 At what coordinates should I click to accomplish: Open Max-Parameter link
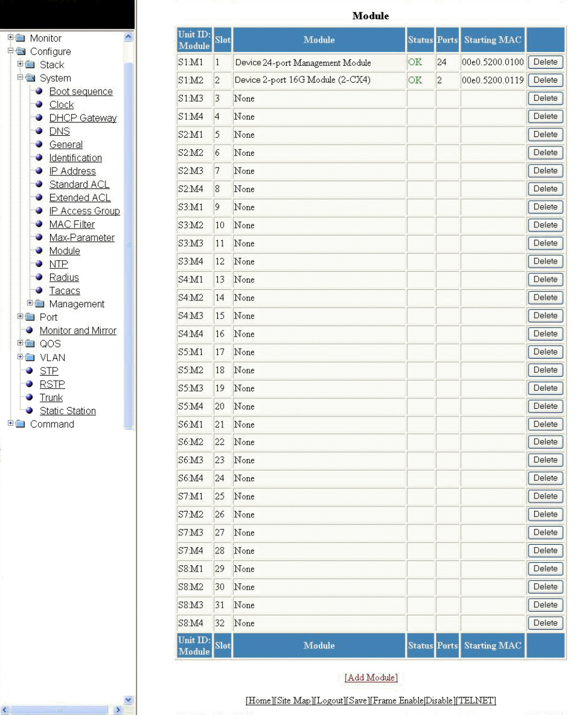coord(82,238)
